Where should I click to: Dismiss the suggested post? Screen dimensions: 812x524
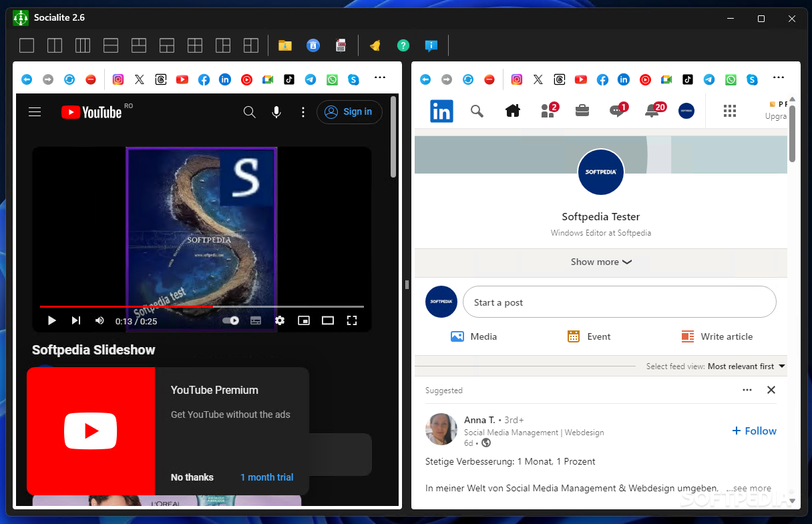[x=771, y=390]
